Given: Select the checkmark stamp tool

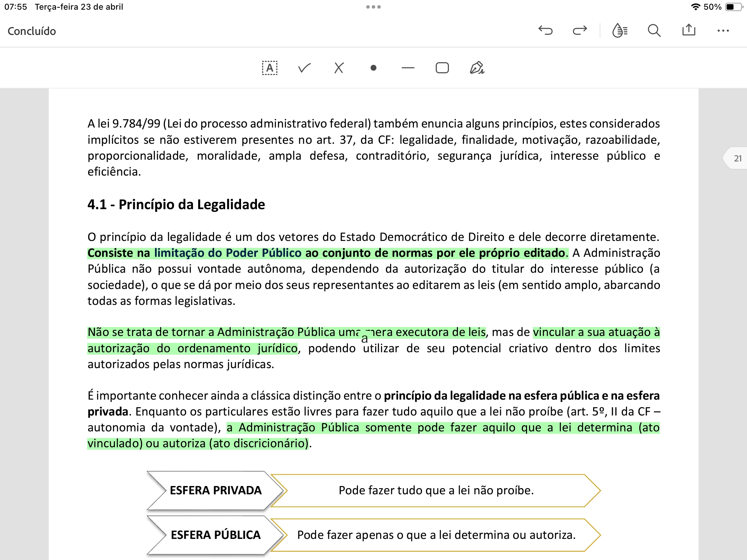Looking at the screenshot, I should [304, 68].
